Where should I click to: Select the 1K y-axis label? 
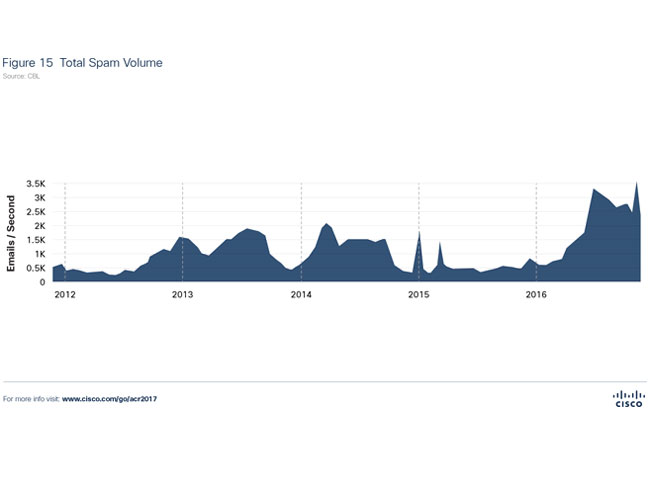pos(40,254)
